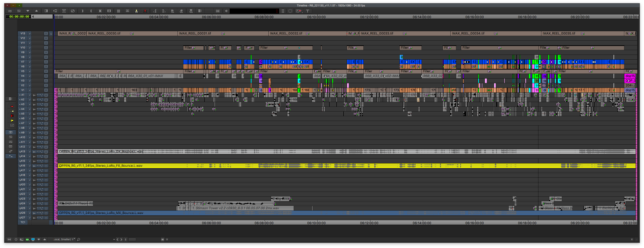Select the yellow Extract/Splice-in segment arrow
The image size is (644, 248).
click(12, 111)
